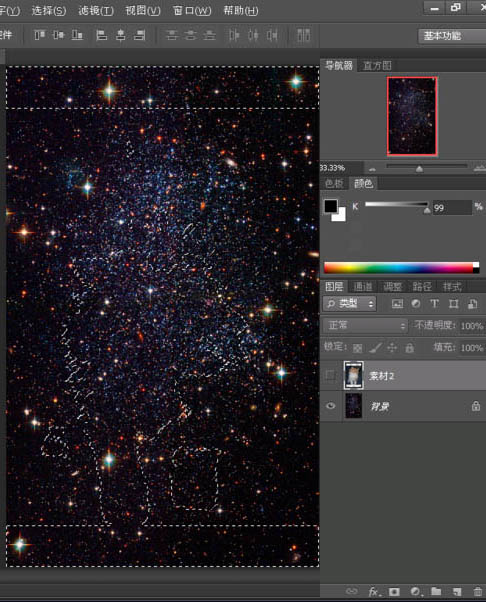The image size is (486, 602).
Task: Create new adjustment layer icon
Action: pyautogui.click(x=415, y=591)
